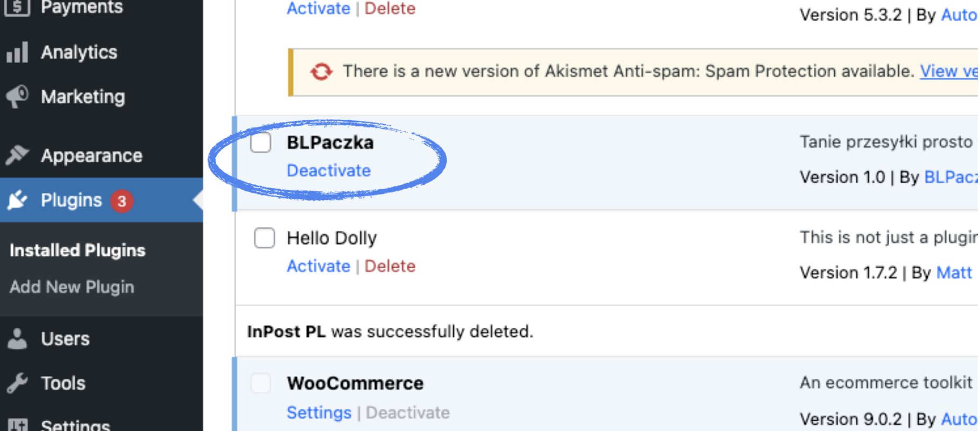Select the Hello Dolly plugin checkbox
This screenshot has height=431, width=980.
click(264, 238)
